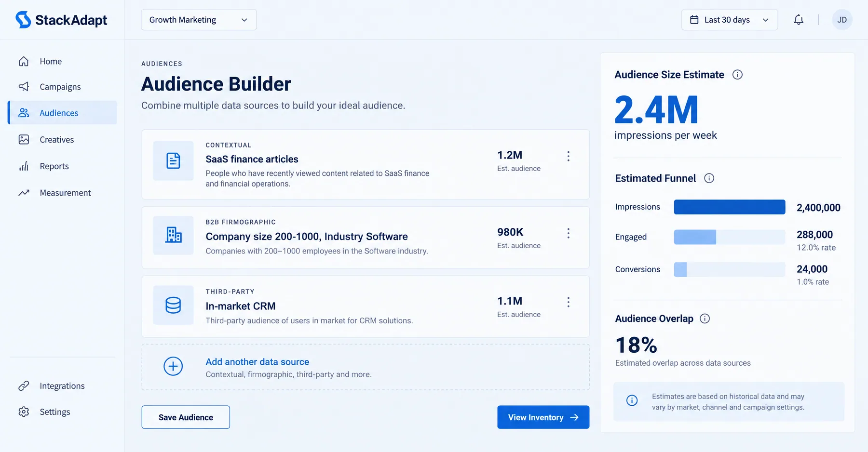Click the info icon beside Audience Overlap
Image resolution: width=868 pixels, height=452 pixels.
pos(705,319)
